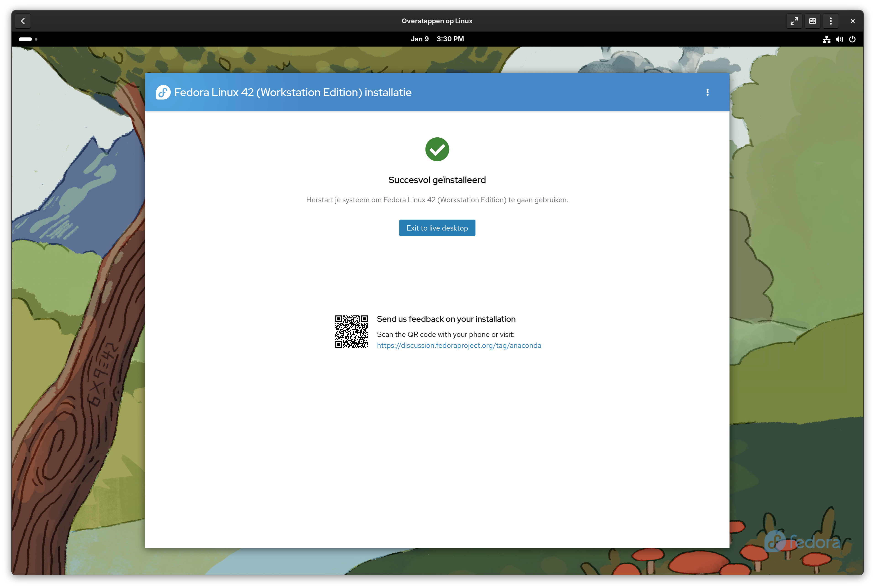Open the calendar via Jan 9 3:30 PM
Screen dimensions: 875x588
(x=437, y=39)
